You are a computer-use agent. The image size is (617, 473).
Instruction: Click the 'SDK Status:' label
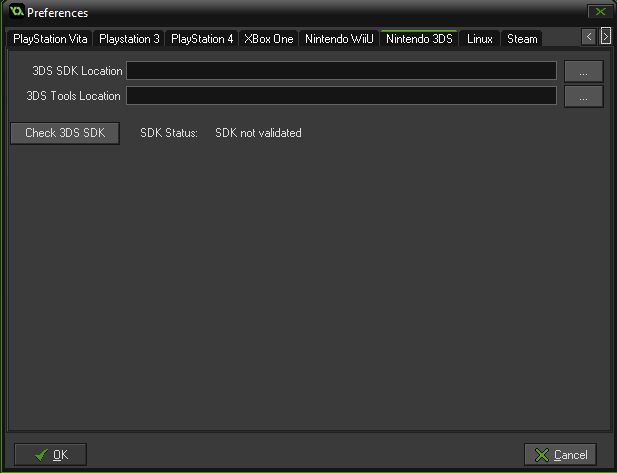(x=169, y=133)
